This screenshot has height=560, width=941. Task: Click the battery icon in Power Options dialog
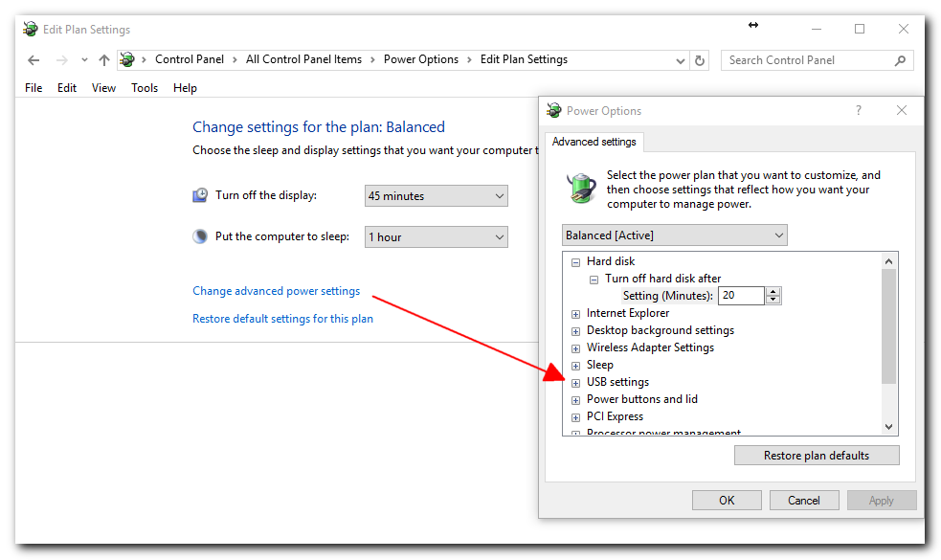pyautogui.click(x=581, y=188)
